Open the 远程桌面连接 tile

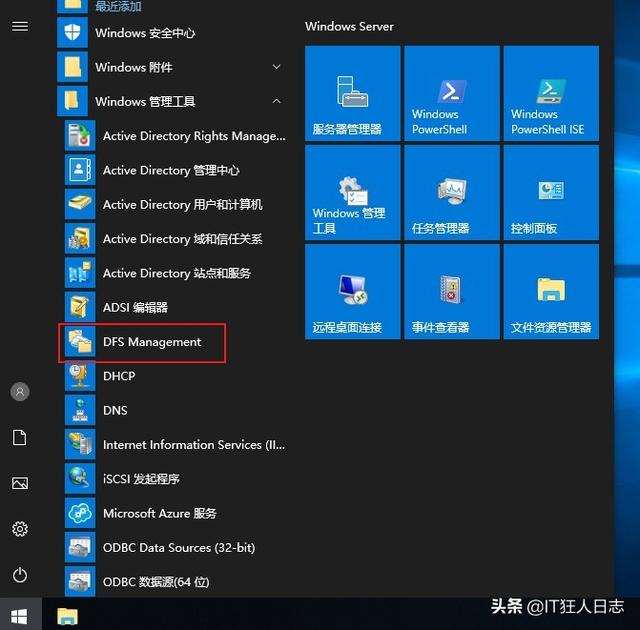[353, 292]
